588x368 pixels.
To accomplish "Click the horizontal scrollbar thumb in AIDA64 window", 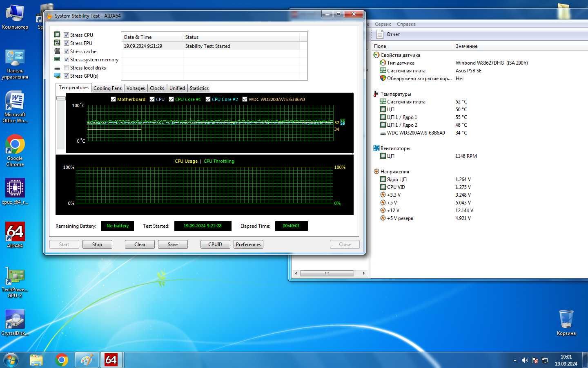I will pos(327,273).
